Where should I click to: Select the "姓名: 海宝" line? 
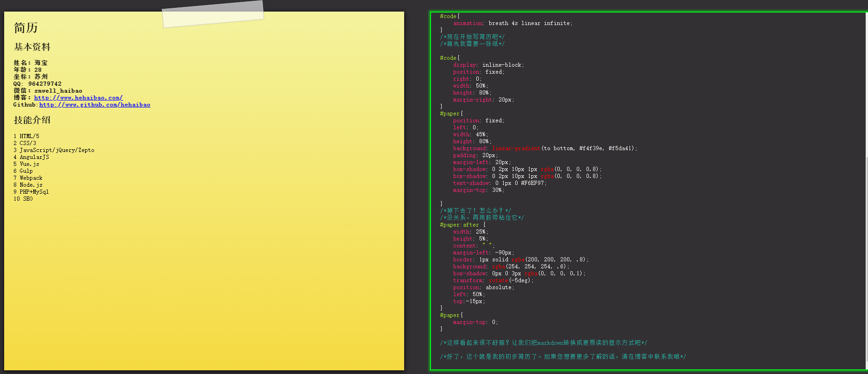click(x=31, y=63)
